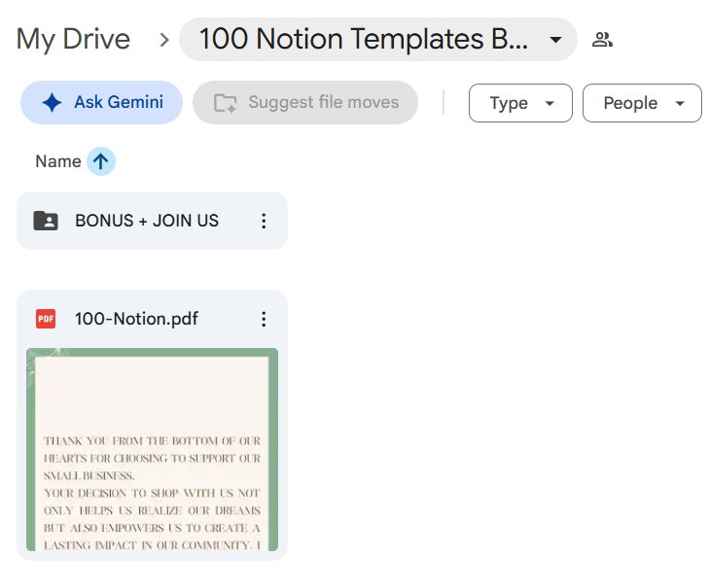
Task: Click the shared folder icon for BONUS + JOIN US
Action: [46, 221]
